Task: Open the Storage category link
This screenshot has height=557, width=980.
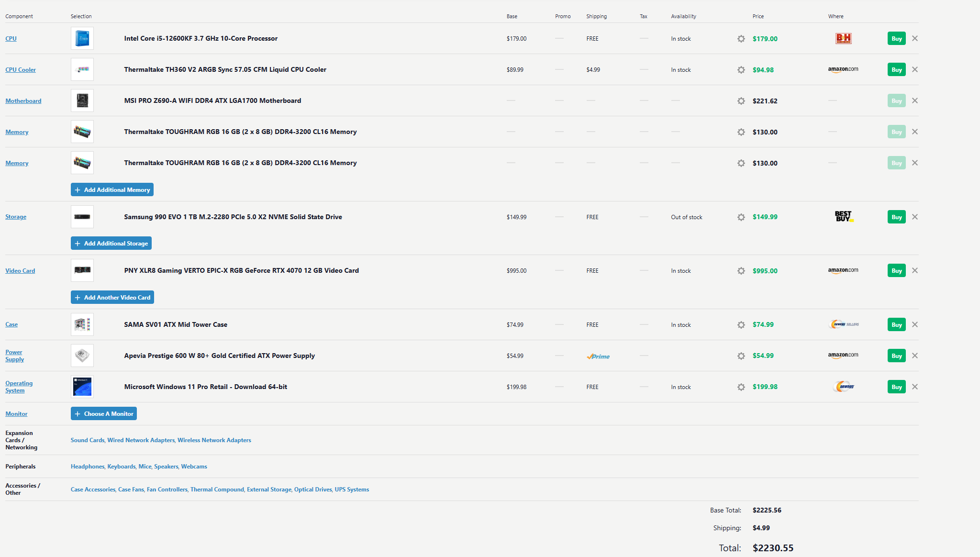Action: [x=16, y=217]
